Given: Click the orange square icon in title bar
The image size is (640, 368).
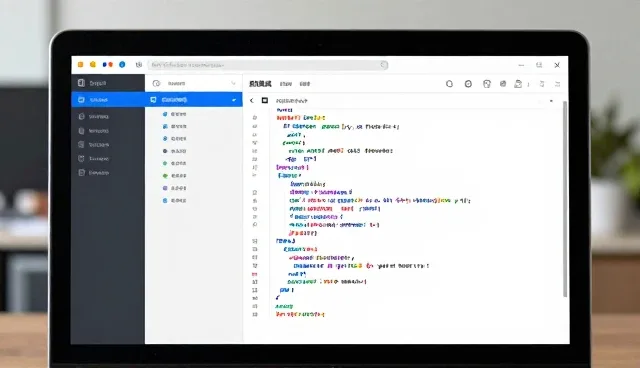Looking at the screenshot, I should 80,64.
